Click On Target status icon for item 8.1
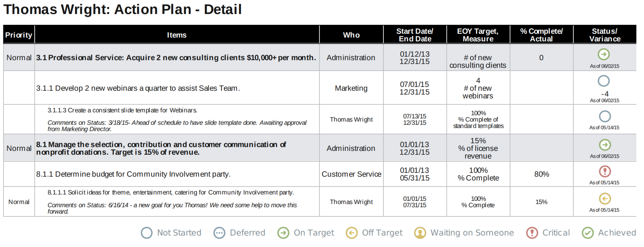The image size is (644, 247). 605,145
